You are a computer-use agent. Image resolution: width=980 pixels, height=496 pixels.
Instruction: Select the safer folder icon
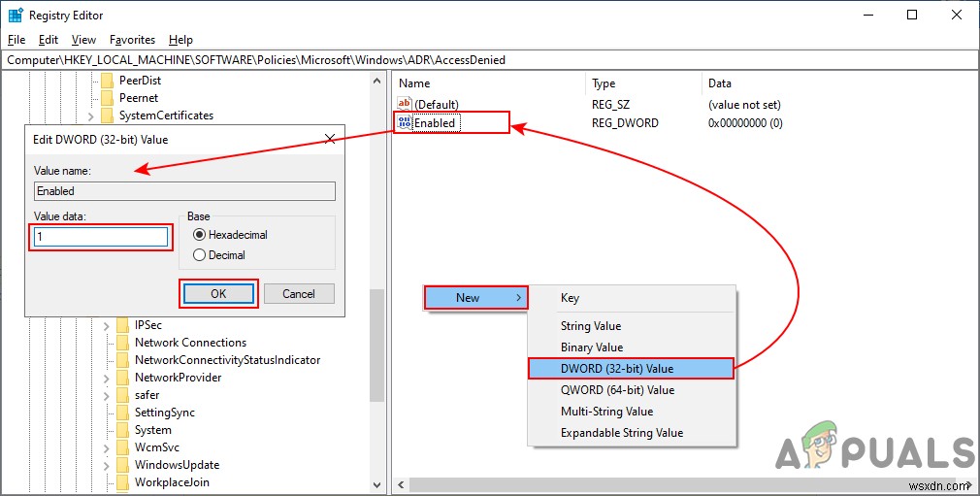pyautogui.click(x=123, y=395)
